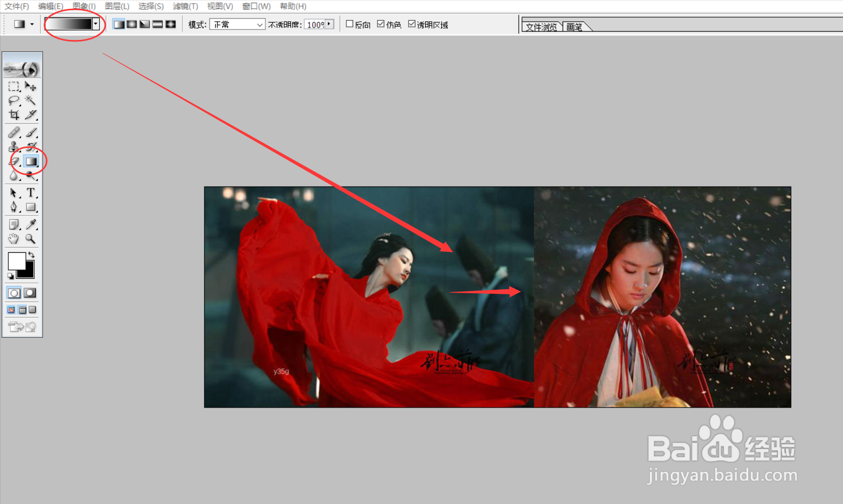The image size is (843, 504).
Task: Open the 图象(I) menu
Action: pyautogui.click(x=84, y=6)
